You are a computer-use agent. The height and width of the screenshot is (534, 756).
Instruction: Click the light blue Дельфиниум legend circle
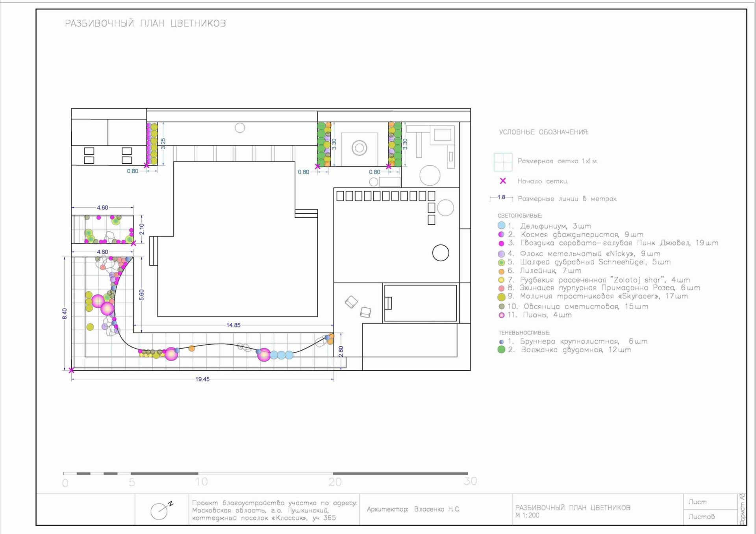(x=501, y=225)
